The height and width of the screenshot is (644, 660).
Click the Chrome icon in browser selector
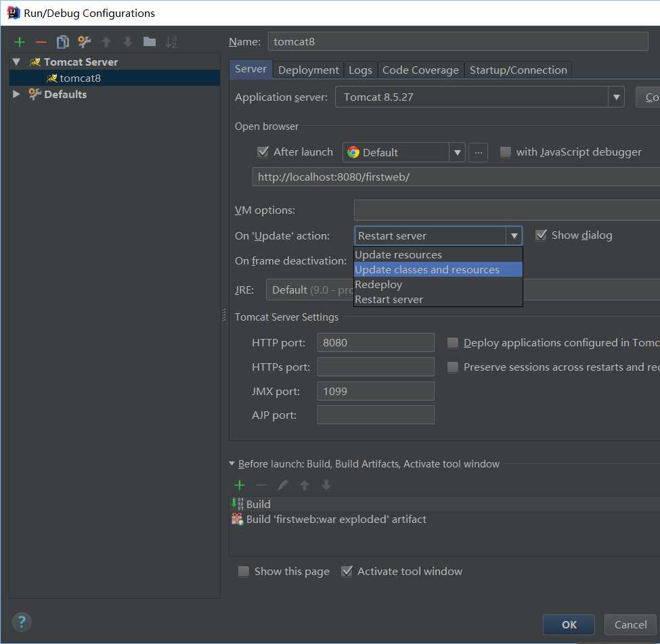coord(353,152)
